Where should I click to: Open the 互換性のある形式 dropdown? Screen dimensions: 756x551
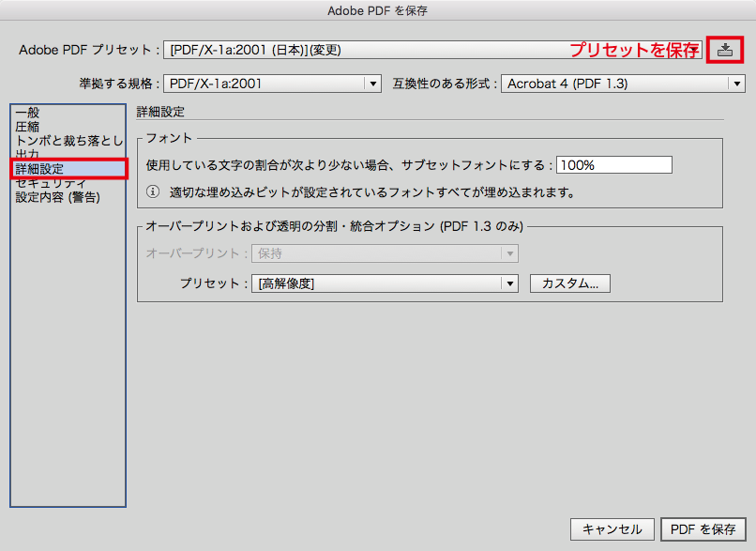coord(623,84)
